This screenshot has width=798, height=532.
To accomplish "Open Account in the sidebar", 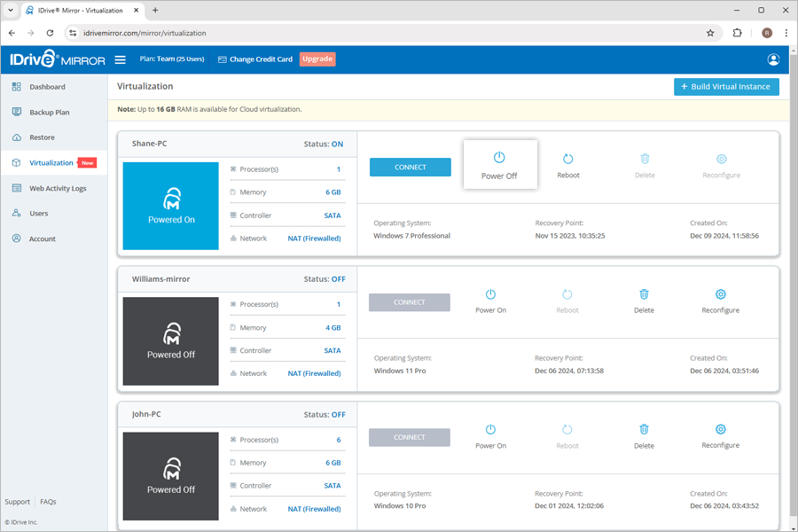I will coord(43,239).
